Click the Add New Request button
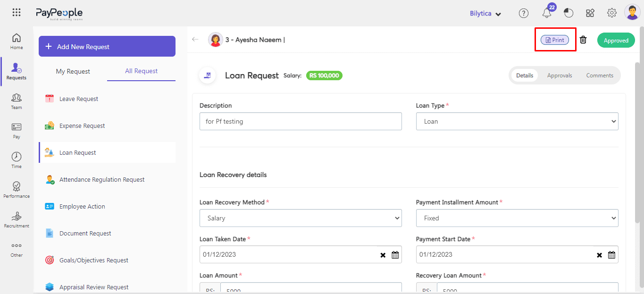The width and height of the screenshot is (644, 294). (x=107, y=47)
